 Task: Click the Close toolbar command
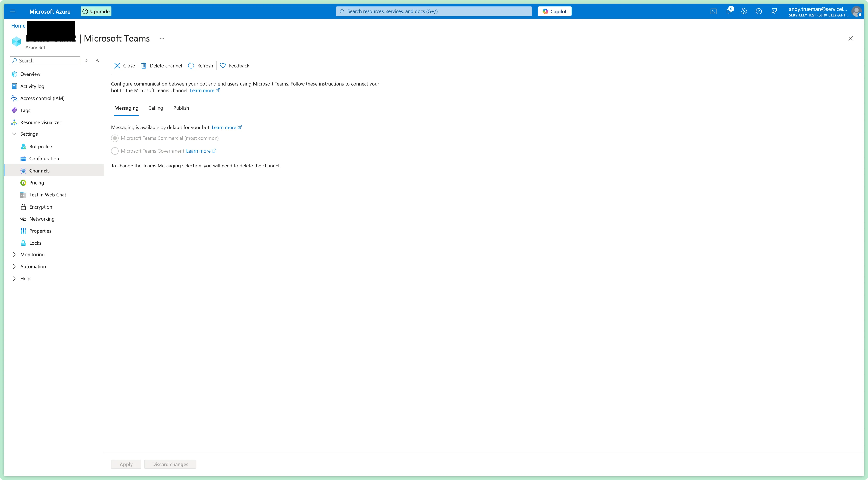pos(124,66)
